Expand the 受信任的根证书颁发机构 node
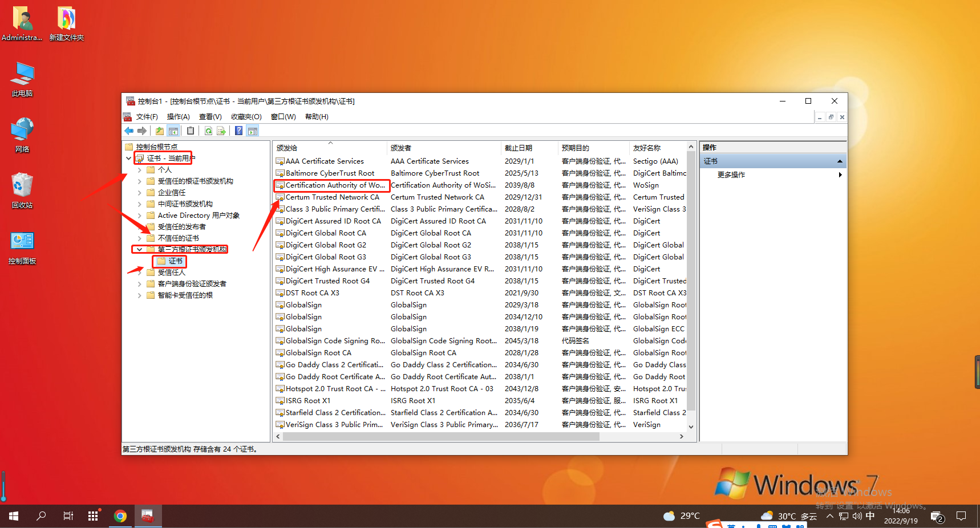Image resolution: width=980 pixels, height=528 pixels. tap(140, 181)
